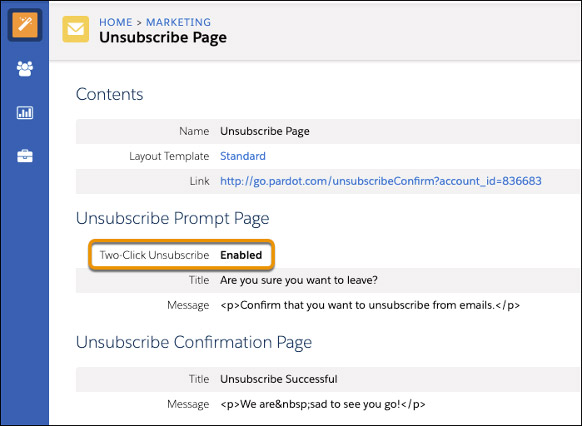Click the 'Enabled' status value
Image resolution: width=582 pixels, height=426 pixels.
[241, 255]
